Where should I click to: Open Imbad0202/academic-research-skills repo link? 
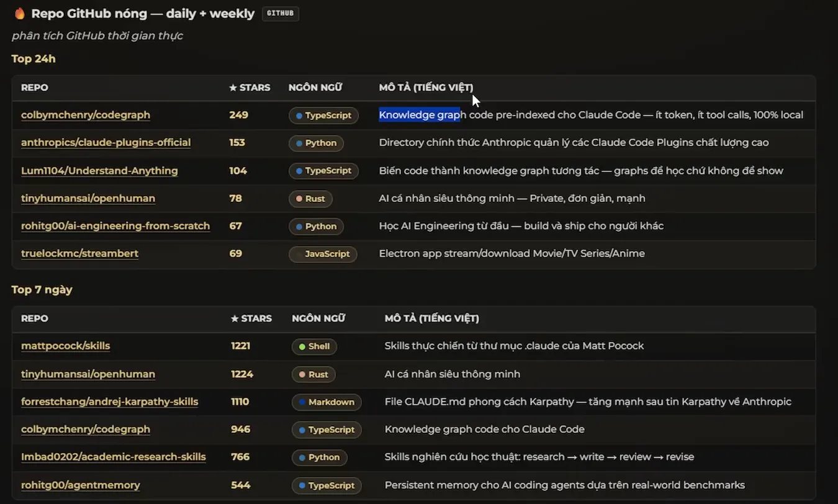(114, 457)
